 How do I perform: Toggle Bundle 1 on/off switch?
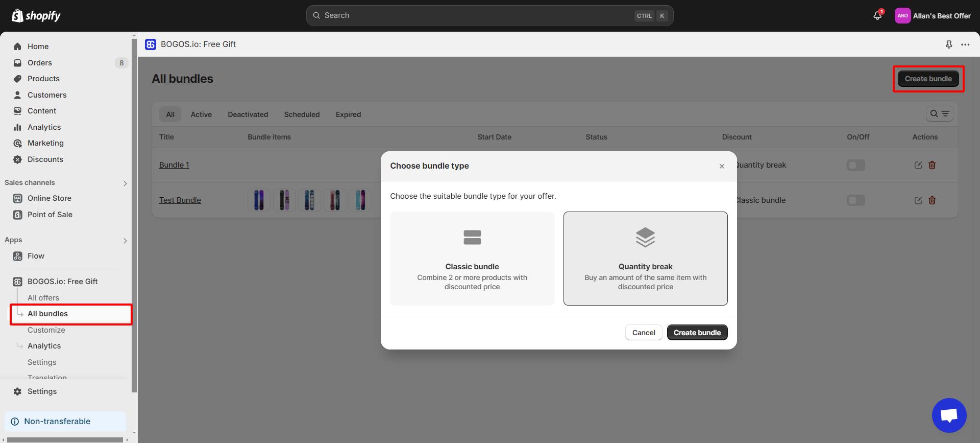855,165
